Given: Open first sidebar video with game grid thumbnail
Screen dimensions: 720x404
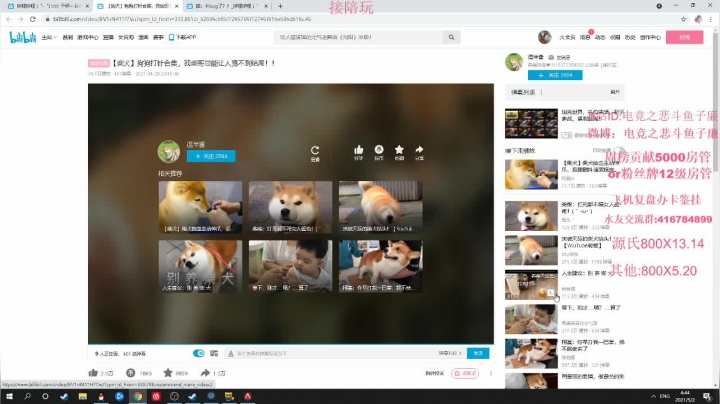Looking at the screenshot, I should click(531, 123).
